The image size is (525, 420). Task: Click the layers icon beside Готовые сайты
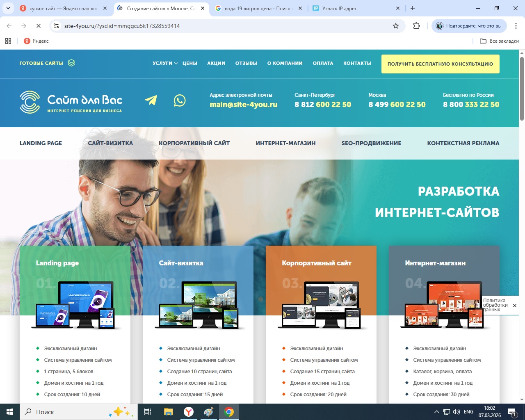click(x=71, y=63)
